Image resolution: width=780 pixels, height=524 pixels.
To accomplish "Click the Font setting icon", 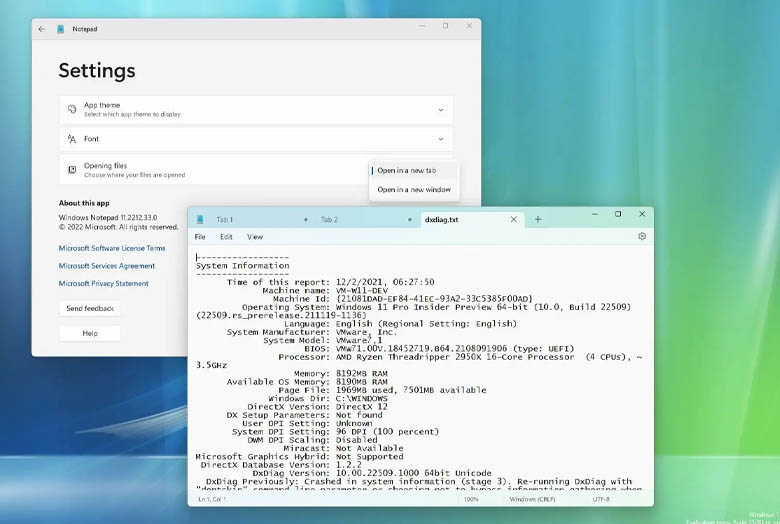I will coord(72,139).
